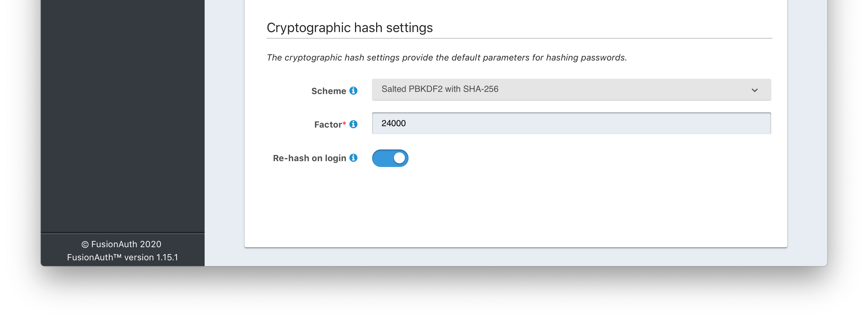This screenshot has width=868, height=319.
Task: Toggle the Re-hash on login switch
Action: pyautogui.click(x=390, y=158)
